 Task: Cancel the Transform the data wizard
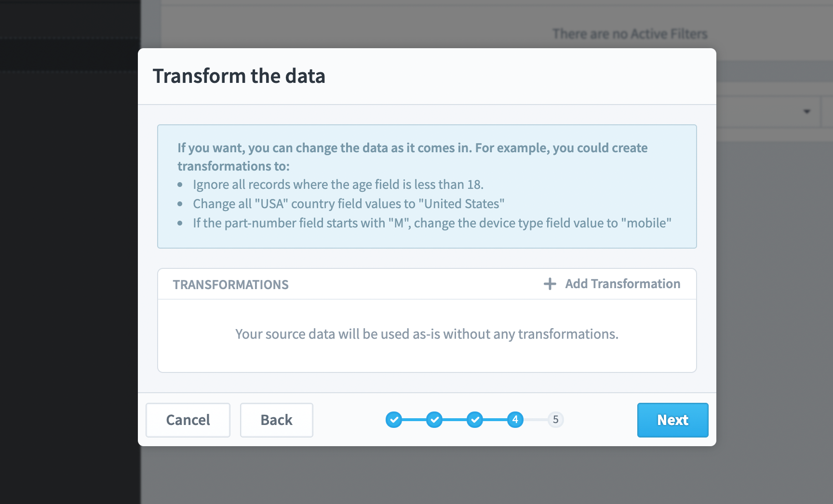[x=188, y=420]
